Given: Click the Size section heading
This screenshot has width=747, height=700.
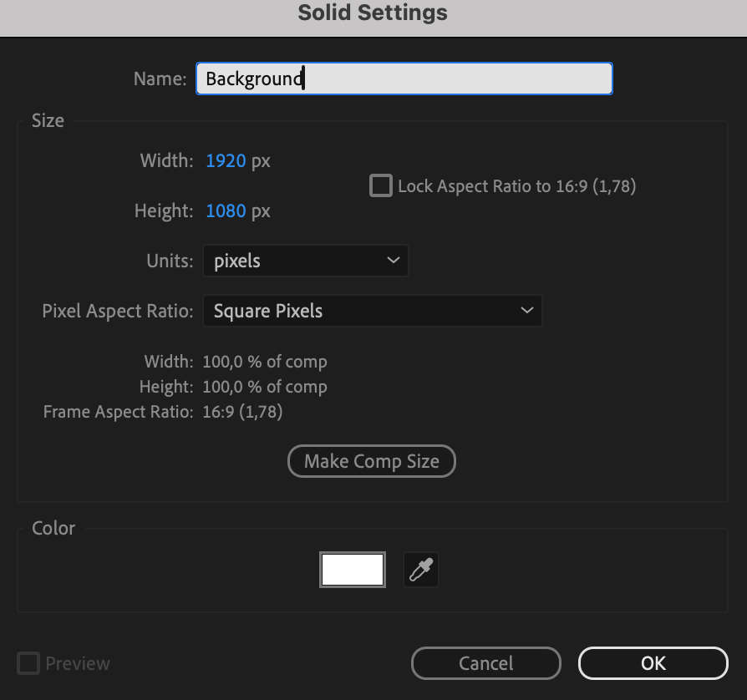Looking at the screenshot, I should pyautogui.click(x=48, y=120).
